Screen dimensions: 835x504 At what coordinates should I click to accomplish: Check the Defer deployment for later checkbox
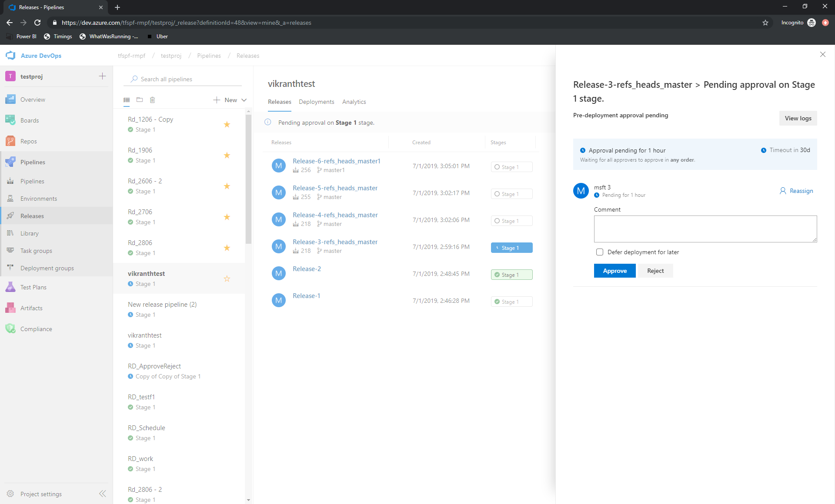coord(599,252)
